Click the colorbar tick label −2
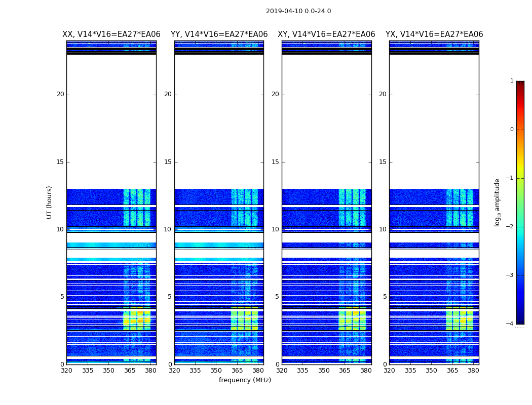The width and height of the screenshot is (532, 405). pos(510,227)
